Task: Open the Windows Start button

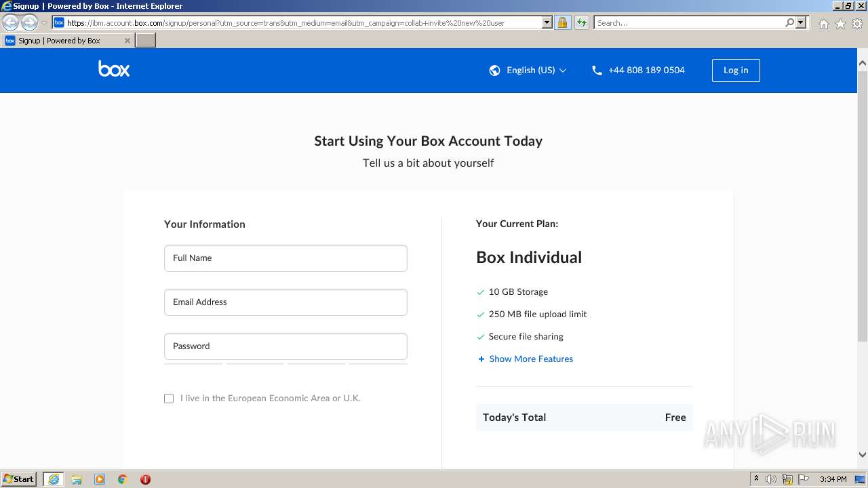Action: click(x=19, y=479)
